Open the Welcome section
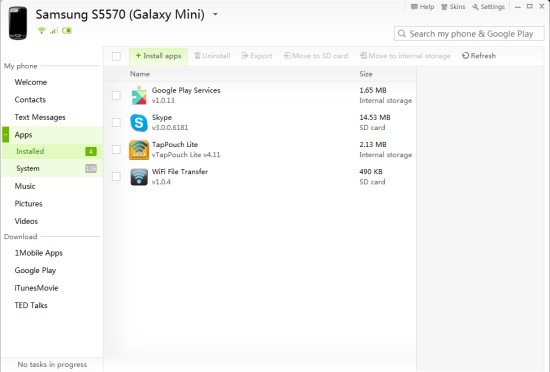The image size is (550, 372). (31, 82)
